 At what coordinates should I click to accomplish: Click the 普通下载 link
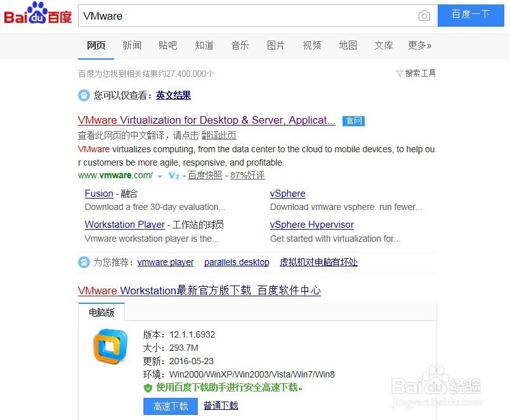click(x=221, y=405)
